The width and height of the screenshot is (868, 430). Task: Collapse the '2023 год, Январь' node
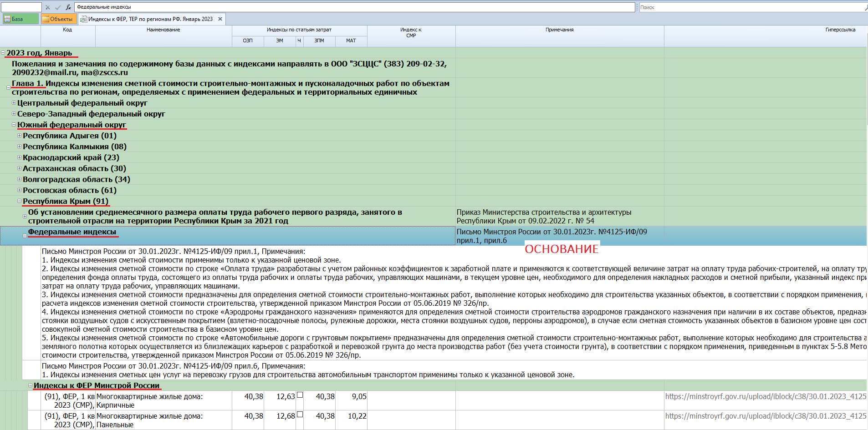(x=3, y=53)
